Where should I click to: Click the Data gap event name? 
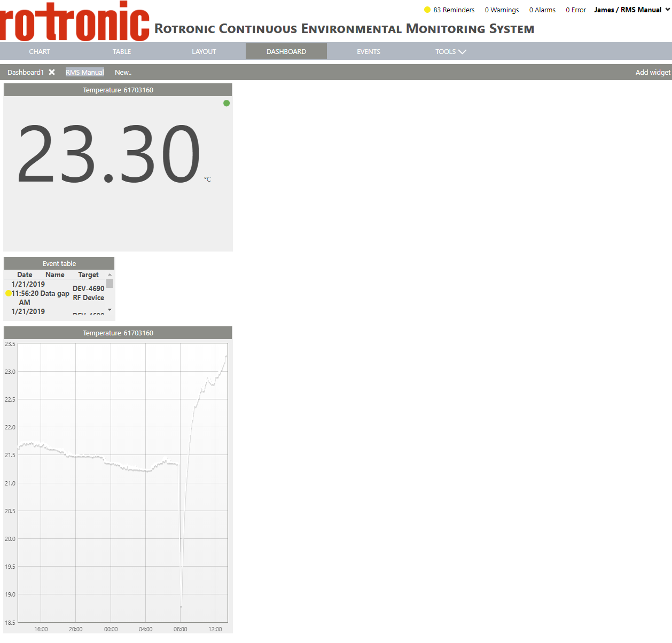tap(55, 293)
